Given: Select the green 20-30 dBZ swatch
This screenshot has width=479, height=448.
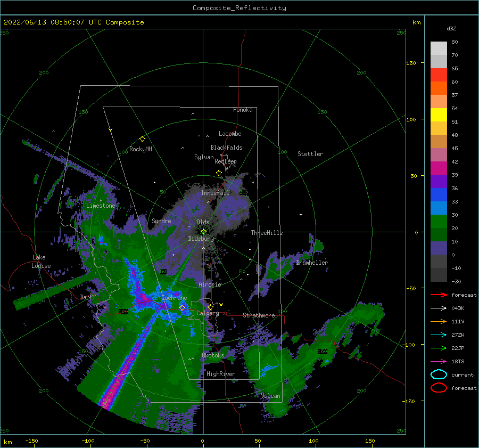Looking at the screenshot, I should pyautogui.click(x=439, y=221).
